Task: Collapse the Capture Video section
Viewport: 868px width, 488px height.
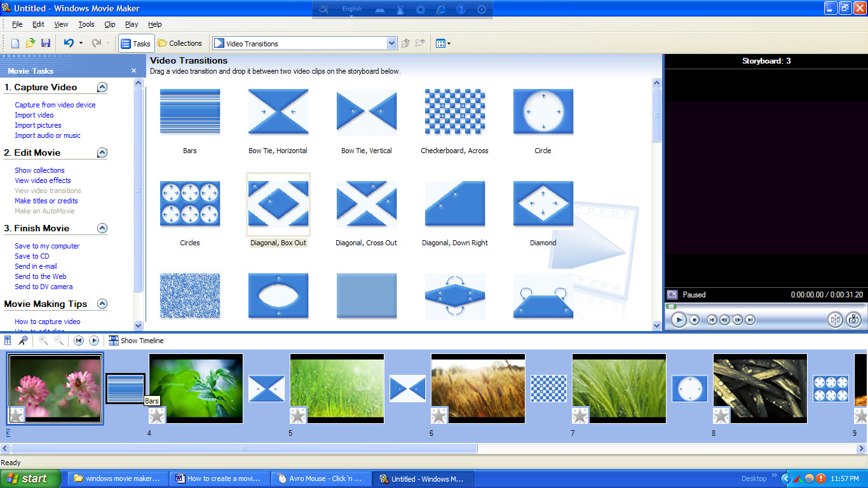Action: [x=102, y=87]
